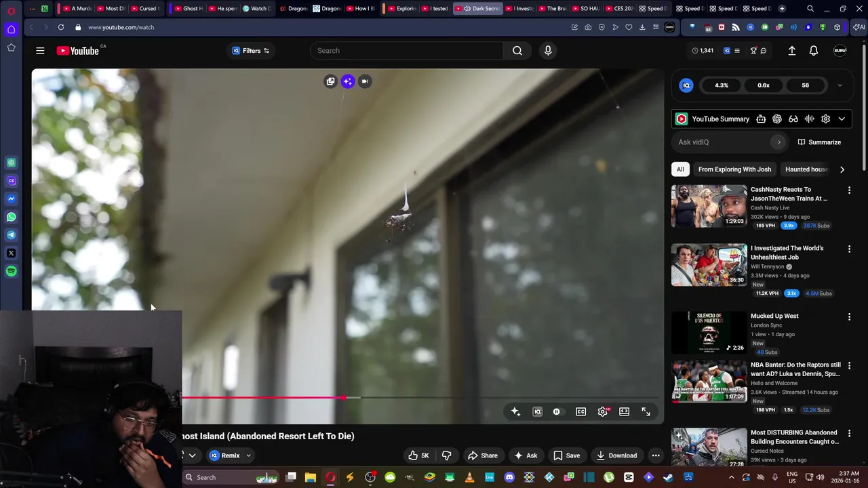This screenshot has height=488, width=868.
Task: Open more actions ellipsis below video
Action: [656, 455]
